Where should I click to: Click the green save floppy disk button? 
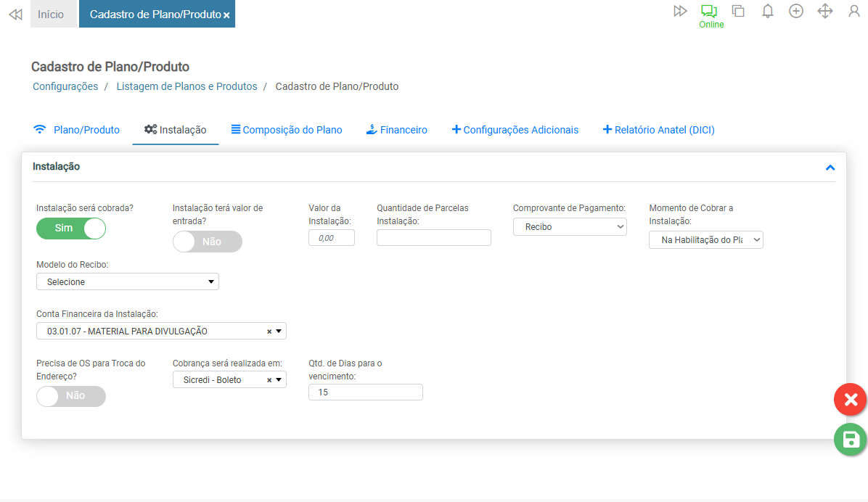click(851, 440)
